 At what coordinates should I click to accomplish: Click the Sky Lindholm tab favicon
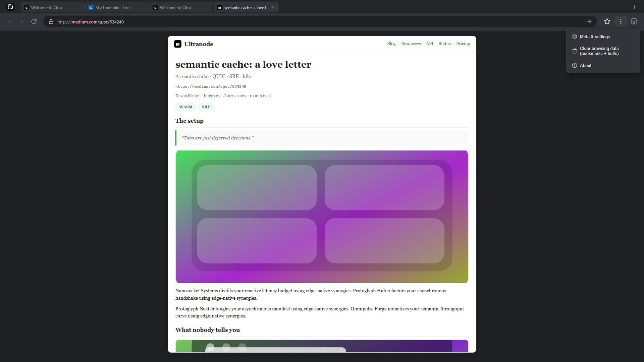coord(91,7)
